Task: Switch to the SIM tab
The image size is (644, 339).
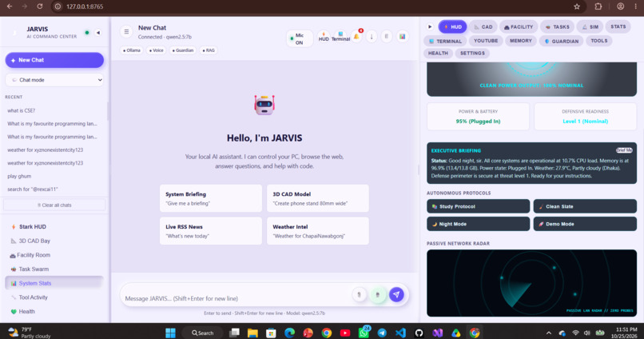Action: [590, 26]
